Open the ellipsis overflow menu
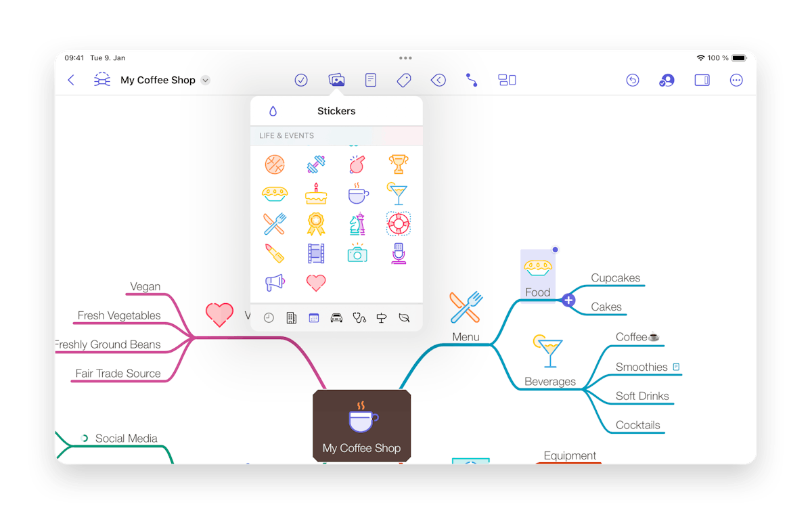This screenshot has height=515, width=812. (x=736, y=80)
